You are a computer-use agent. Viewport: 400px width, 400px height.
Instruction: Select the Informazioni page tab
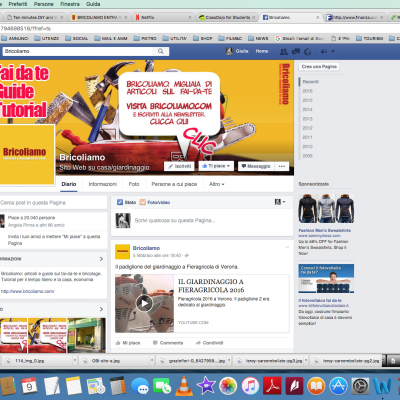coord(103,184)
